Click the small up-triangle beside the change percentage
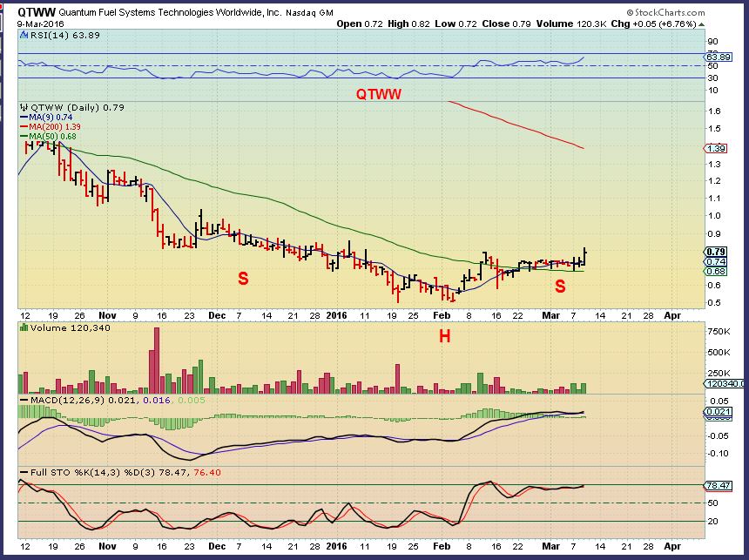Image resolution: width=749 pixels, height=560 pixels. (x=701, y=24)
